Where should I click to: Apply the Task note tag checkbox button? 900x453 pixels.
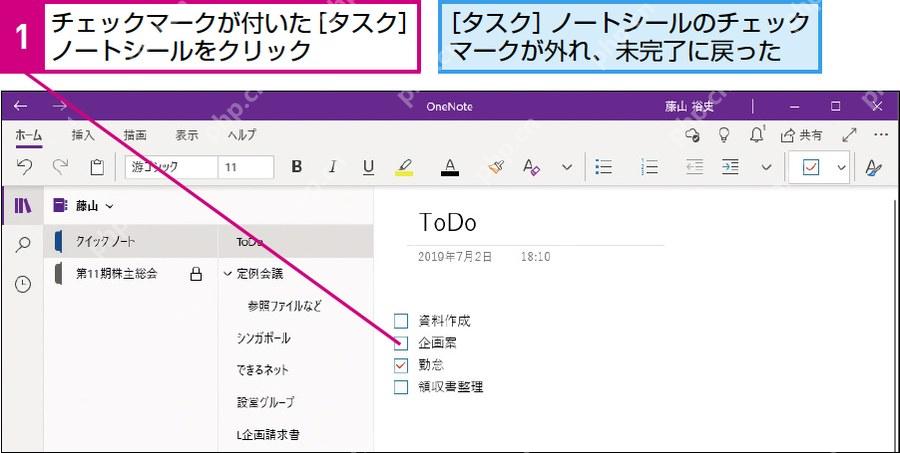click(x=810, y=168)
